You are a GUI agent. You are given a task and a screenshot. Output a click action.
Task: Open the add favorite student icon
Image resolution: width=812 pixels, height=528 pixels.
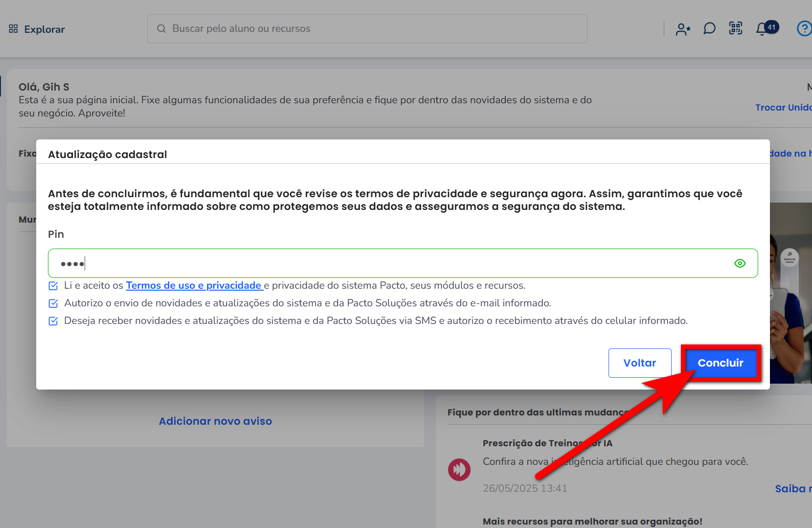tap(683, 29)
